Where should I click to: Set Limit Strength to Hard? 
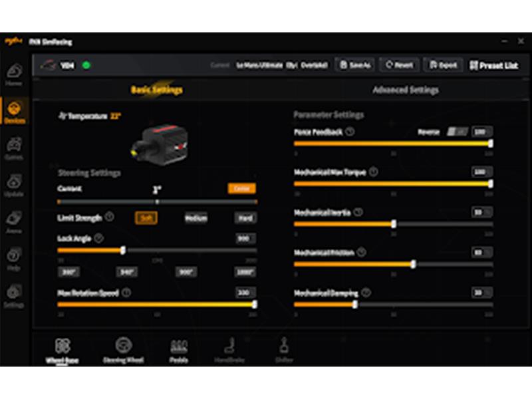click(245, 217)
